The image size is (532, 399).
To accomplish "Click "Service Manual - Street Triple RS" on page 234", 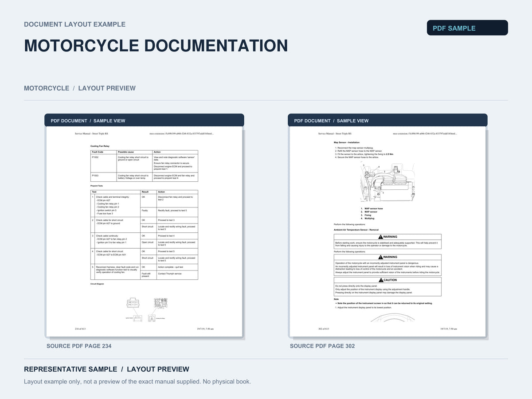I will [x=92, y=133].
